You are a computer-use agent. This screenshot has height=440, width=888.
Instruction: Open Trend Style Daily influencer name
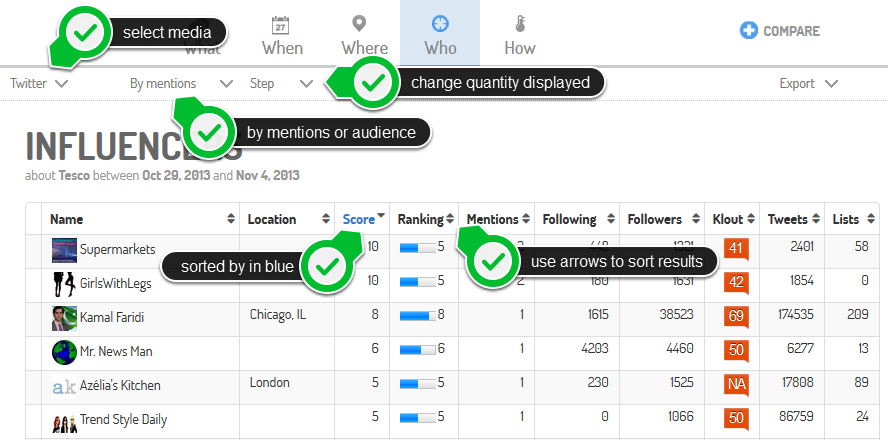coord(123,420)
